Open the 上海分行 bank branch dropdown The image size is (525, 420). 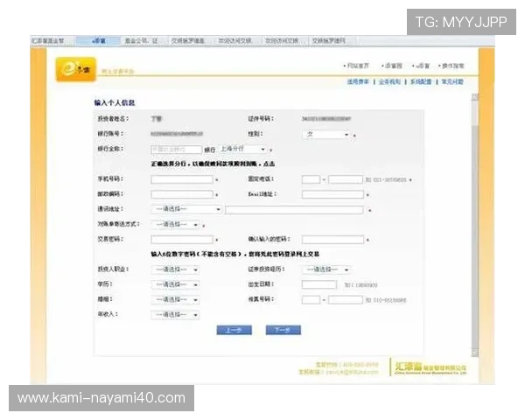242,149
